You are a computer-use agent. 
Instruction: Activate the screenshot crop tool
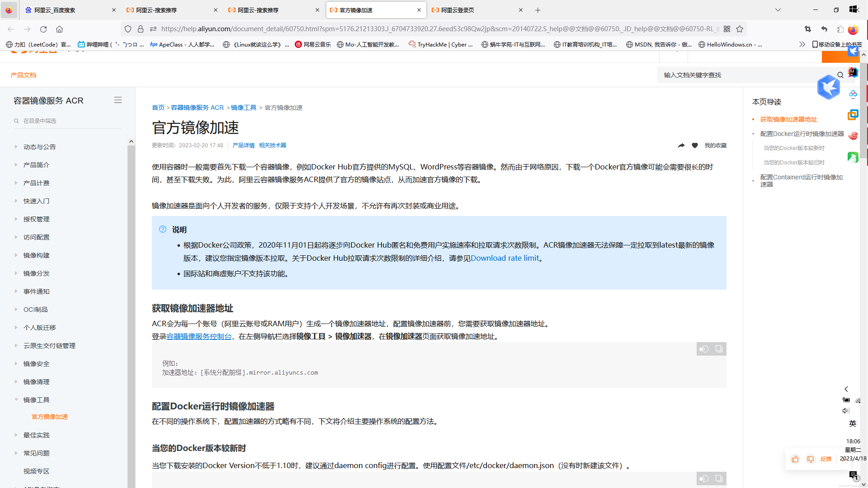coord(808,29)
